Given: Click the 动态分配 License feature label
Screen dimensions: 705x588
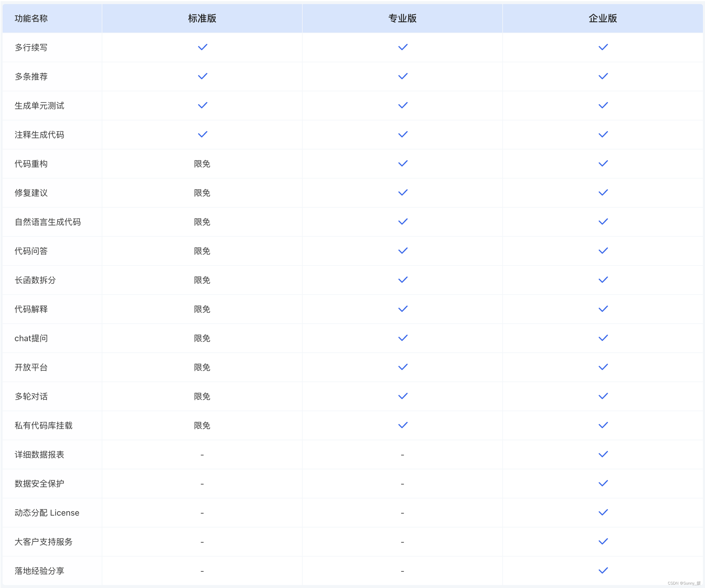Looking at the screenshot, I should 47,513.
